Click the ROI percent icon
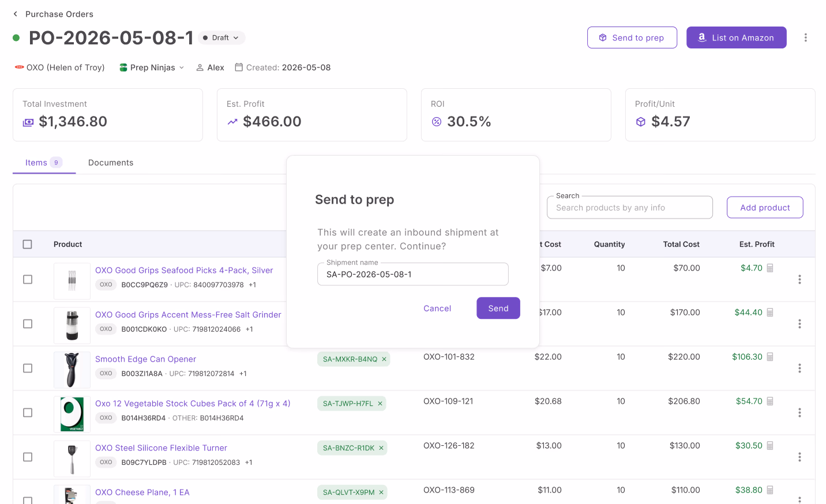Viewport: 826px width, 504px height. click(437, 122)
